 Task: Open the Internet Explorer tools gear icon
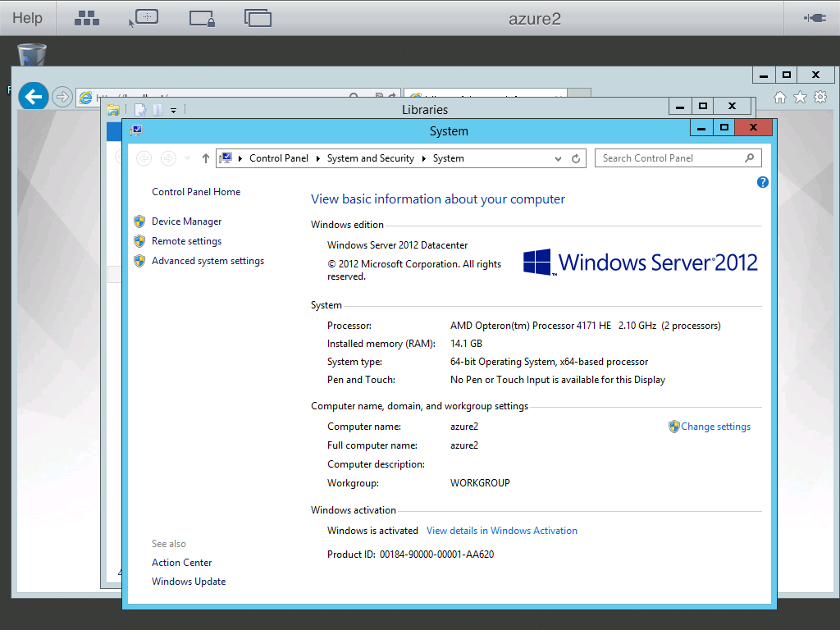pos(820,97)
